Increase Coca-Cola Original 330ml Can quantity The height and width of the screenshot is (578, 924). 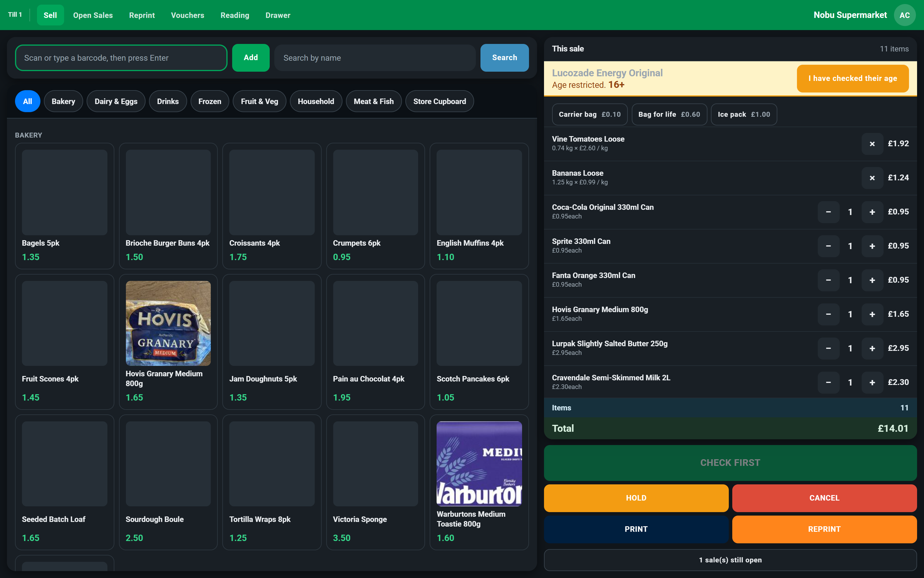(872, 212)
